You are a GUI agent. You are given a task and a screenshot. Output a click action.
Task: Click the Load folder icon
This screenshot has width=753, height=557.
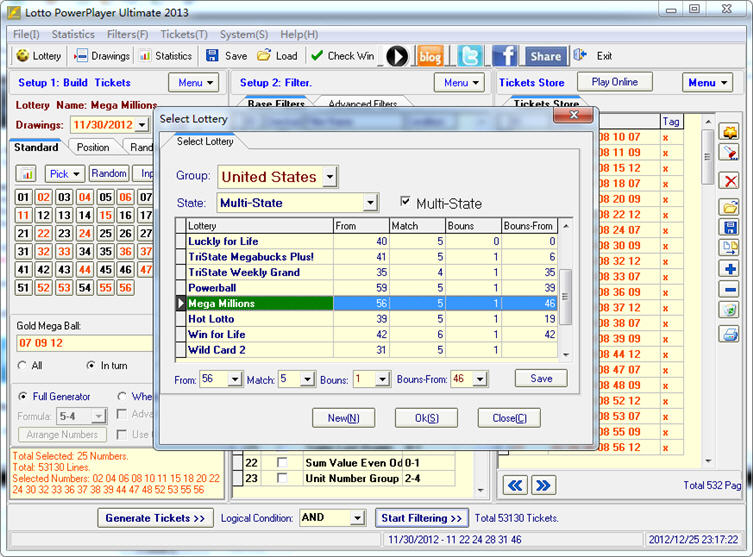point(263,56)
